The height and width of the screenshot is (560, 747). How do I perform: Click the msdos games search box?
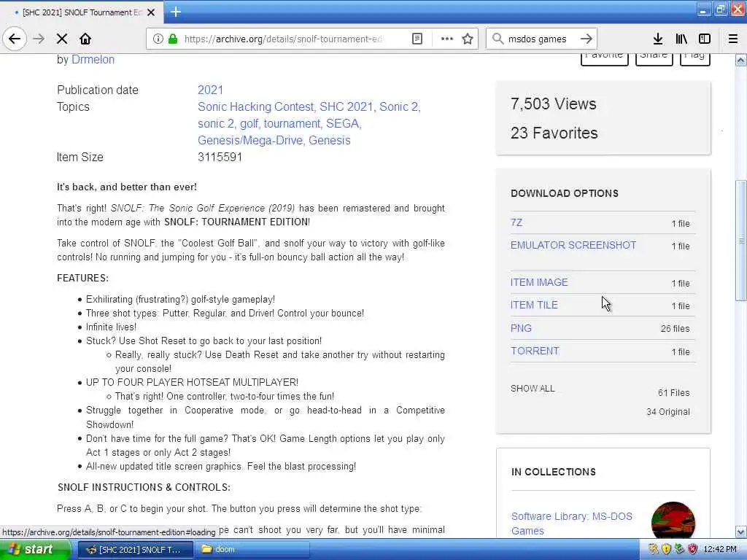click(x=537, y=39)
